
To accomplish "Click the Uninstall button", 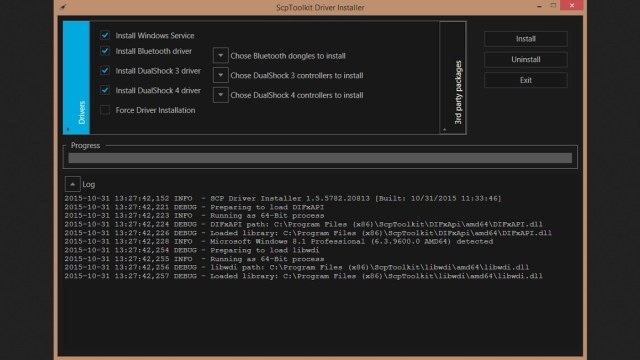I will click(526, 60).
